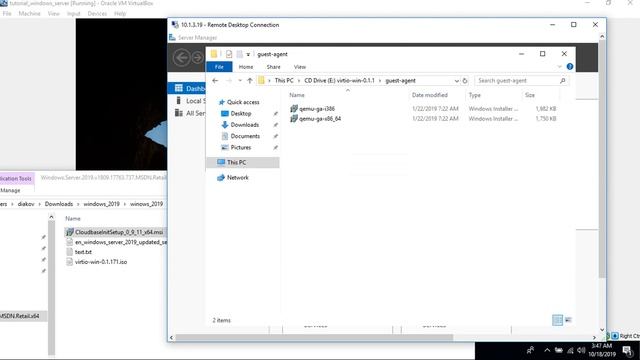This screenshot has width=640, height=360.
Task: Refresh the guest-agent folder view
Action: pyautogui.click(x=464, y=81)
